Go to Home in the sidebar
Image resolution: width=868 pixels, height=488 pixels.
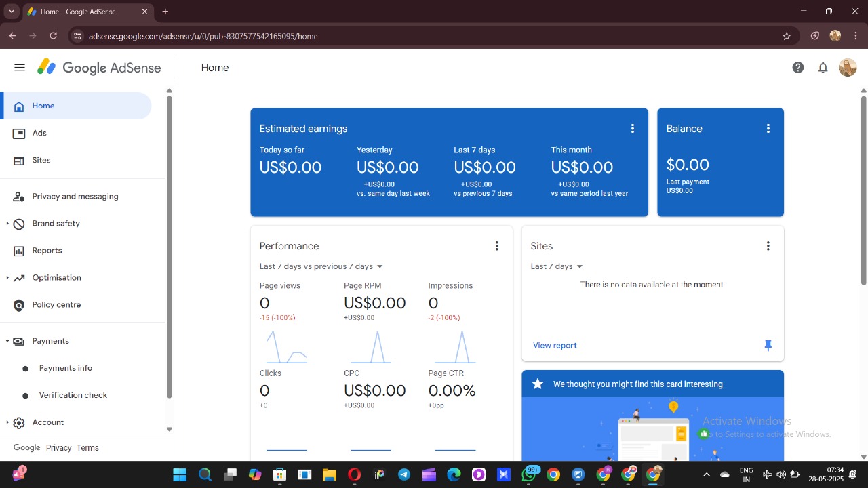pyautogui.click(x=77, y=106)
